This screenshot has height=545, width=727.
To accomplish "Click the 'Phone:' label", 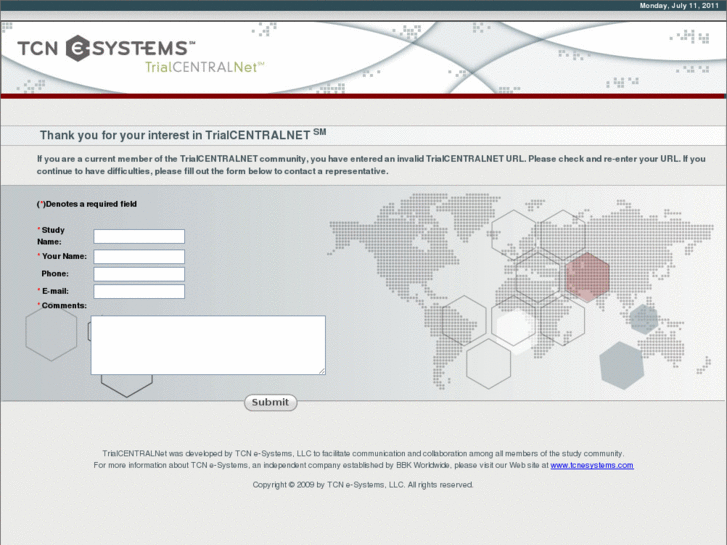I will [x=55, y=274].
